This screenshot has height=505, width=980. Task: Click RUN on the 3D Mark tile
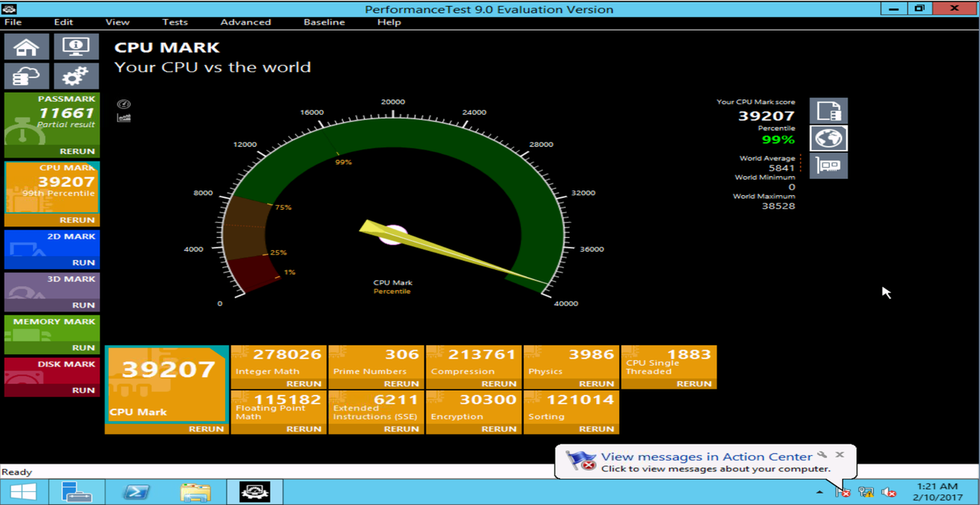[83, 305]
